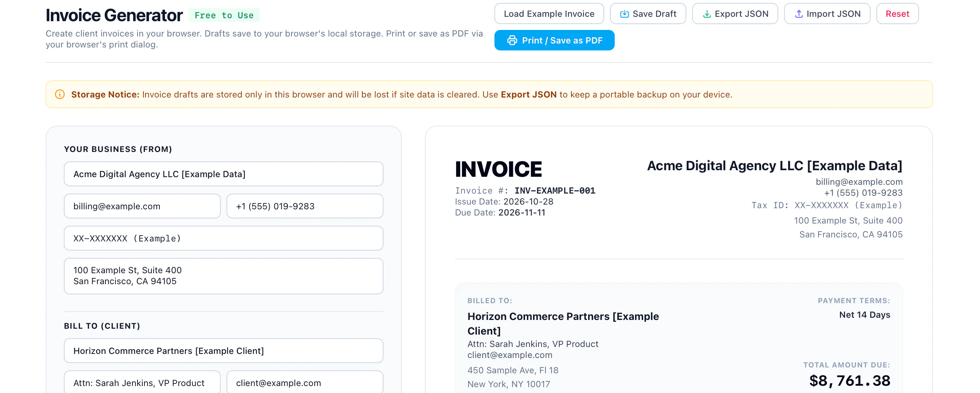Click YOUR BUSINESS (FROM) section heading
This screenshot has width=980, height=393.
tap(118, 149)
